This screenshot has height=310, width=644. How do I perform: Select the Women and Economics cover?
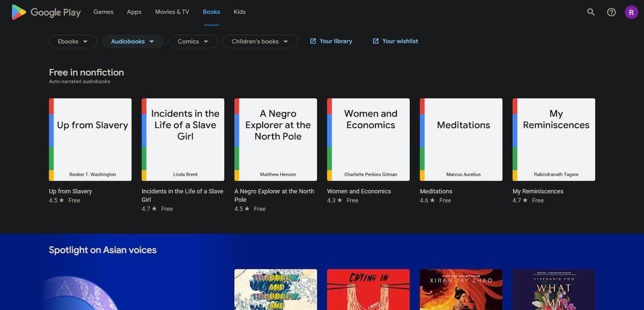[x=368, y=139]
